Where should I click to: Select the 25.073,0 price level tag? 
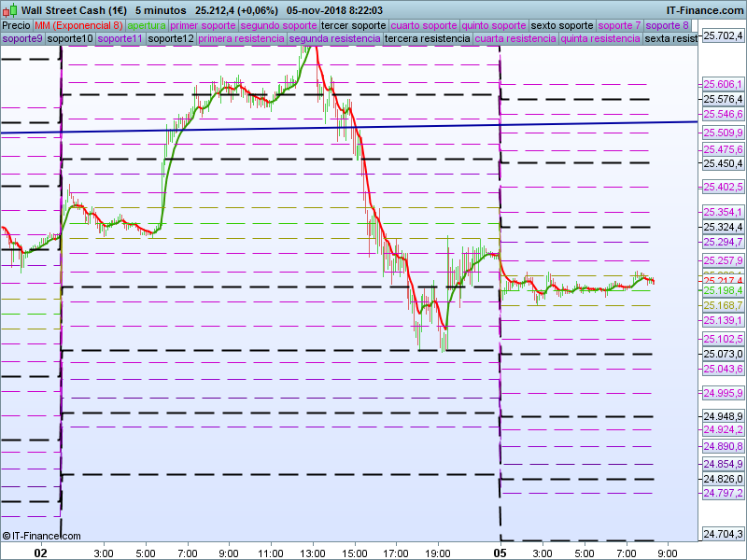[722, 354]
